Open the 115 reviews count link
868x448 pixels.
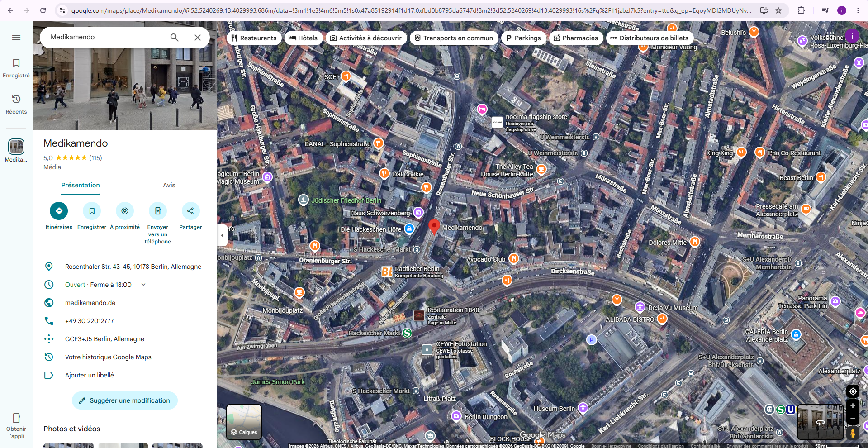coord(95,158)
